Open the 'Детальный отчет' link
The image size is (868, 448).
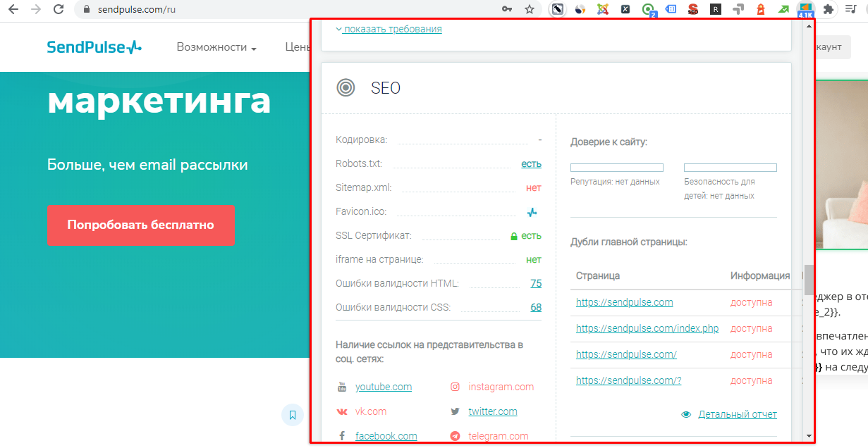pyautogui.click(x=737, y=414)
